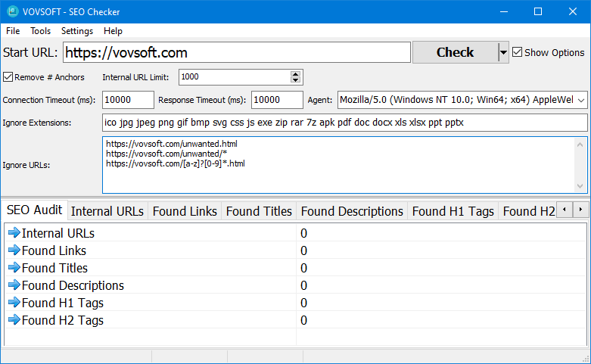
Task: Close the SEO Checker window
Action: coord(573,11)
